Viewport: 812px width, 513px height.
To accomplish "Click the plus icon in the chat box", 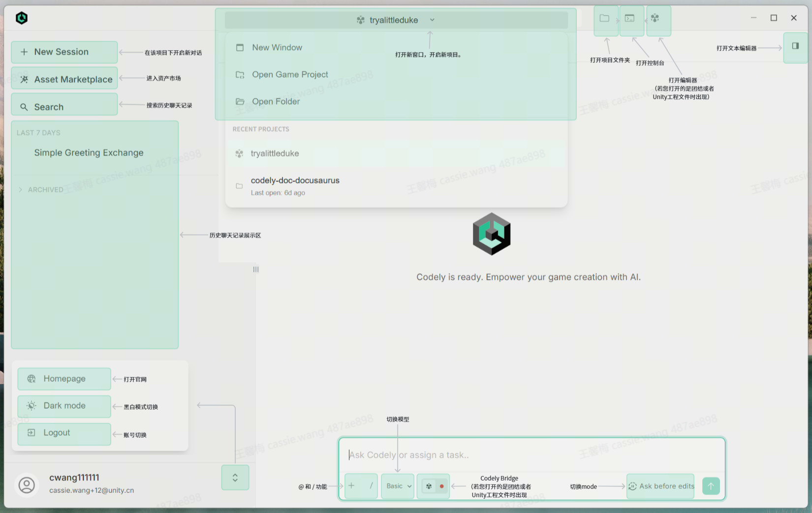I will (x=351, y=485).
